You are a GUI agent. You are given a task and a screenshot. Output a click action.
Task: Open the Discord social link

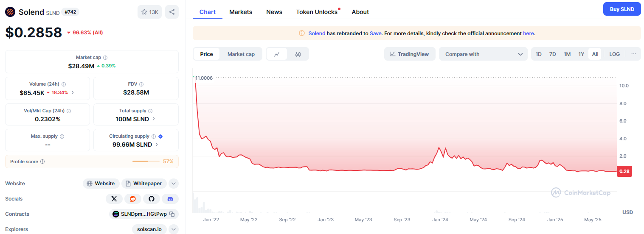pyautogui.click(x=170, y=199)
